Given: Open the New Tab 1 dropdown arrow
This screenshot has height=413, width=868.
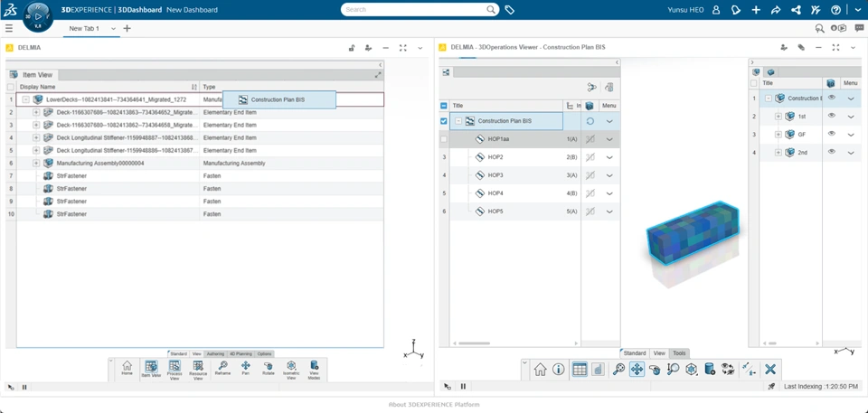Looking at the screenshot, I should [114, 28].
